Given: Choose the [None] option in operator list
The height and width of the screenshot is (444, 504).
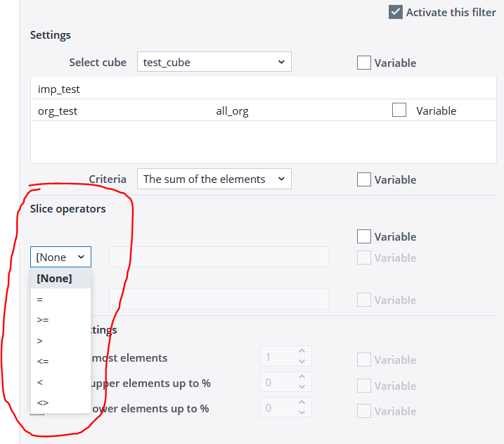Looking at the screenshot, I should [55, 278].
